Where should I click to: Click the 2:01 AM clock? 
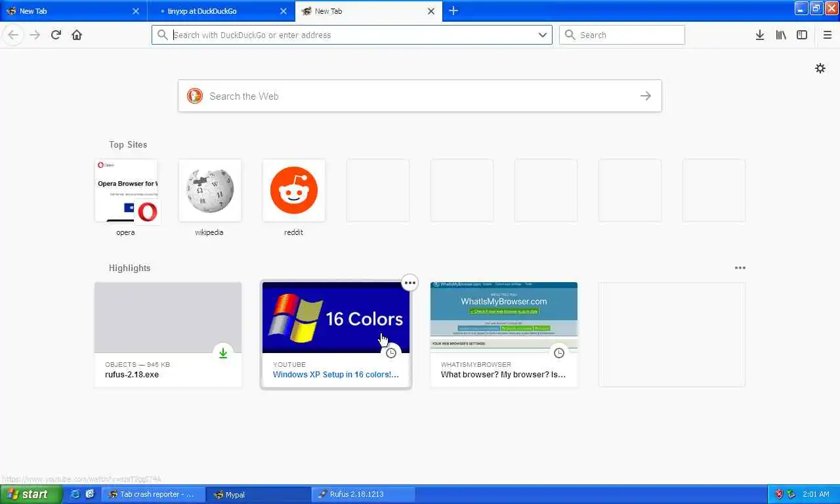pyautogui.click(x=816, y=494)
